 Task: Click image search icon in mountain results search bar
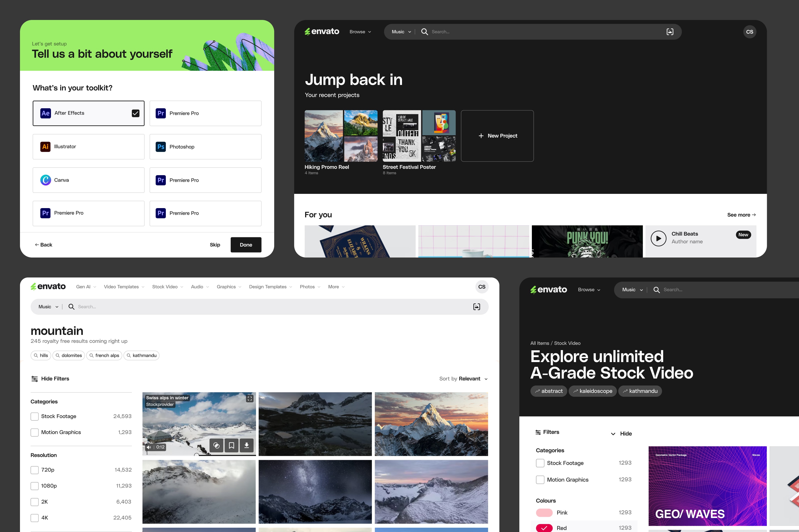(x=477, y=307)
